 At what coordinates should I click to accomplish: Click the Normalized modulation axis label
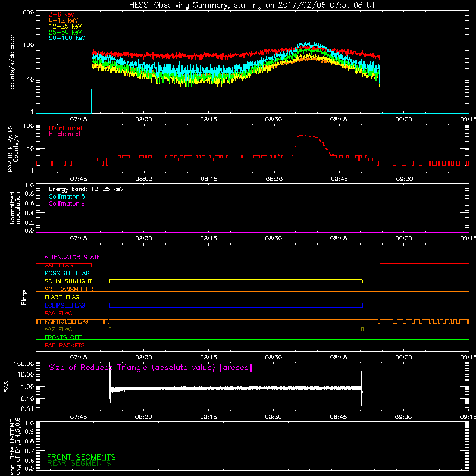tap(15, 208)
